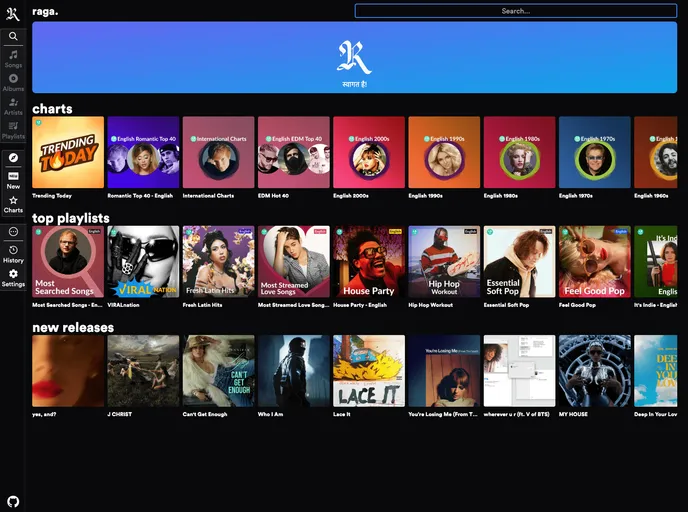Open the MY HOUSE release

coord(595,371)
